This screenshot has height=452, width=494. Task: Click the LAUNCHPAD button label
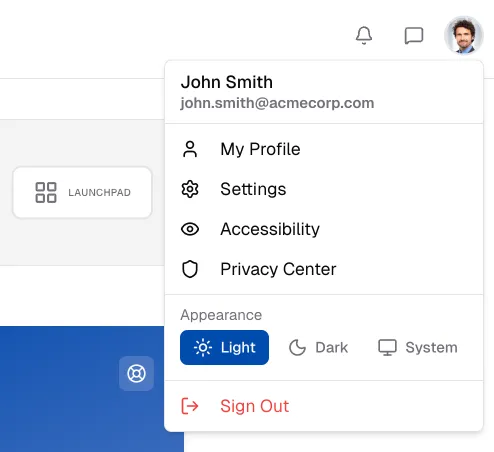99,192
